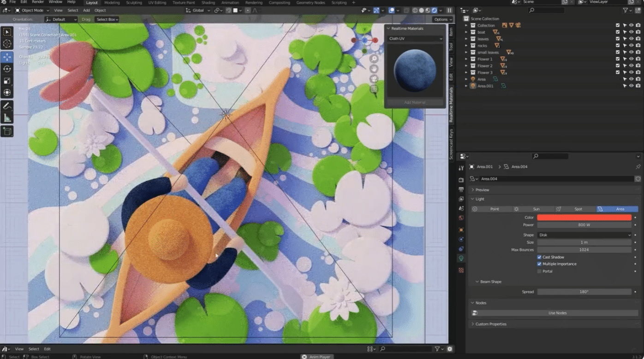This screenshot has height=359, width=644.
Task: Disable the Cast Shadow checkbox
Action: click(x=539, y=257)
